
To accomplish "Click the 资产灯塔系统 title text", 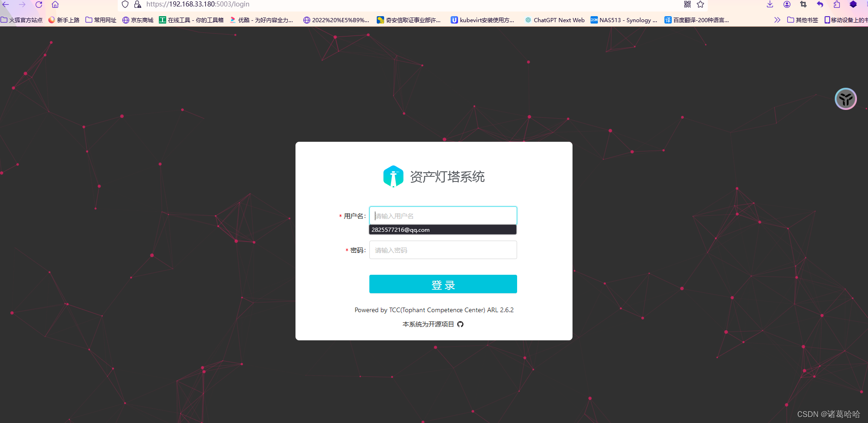I will tap(447, 177).
